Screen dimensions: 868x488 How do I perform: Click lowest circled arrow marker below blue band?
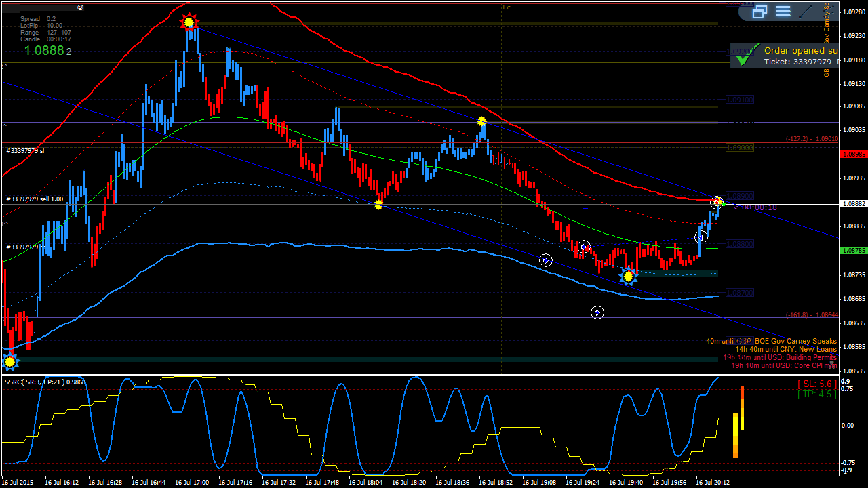click(x=597, y=312)
